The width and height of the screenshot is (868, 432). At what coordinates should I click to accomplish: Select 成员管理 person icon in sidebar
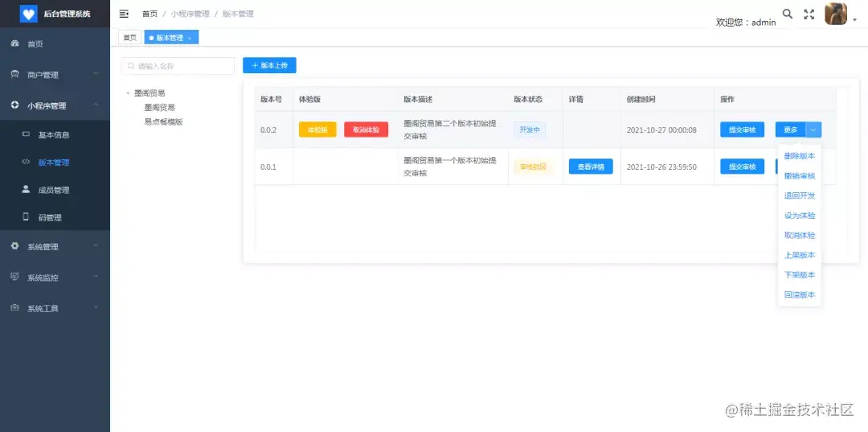coord(26,189)
